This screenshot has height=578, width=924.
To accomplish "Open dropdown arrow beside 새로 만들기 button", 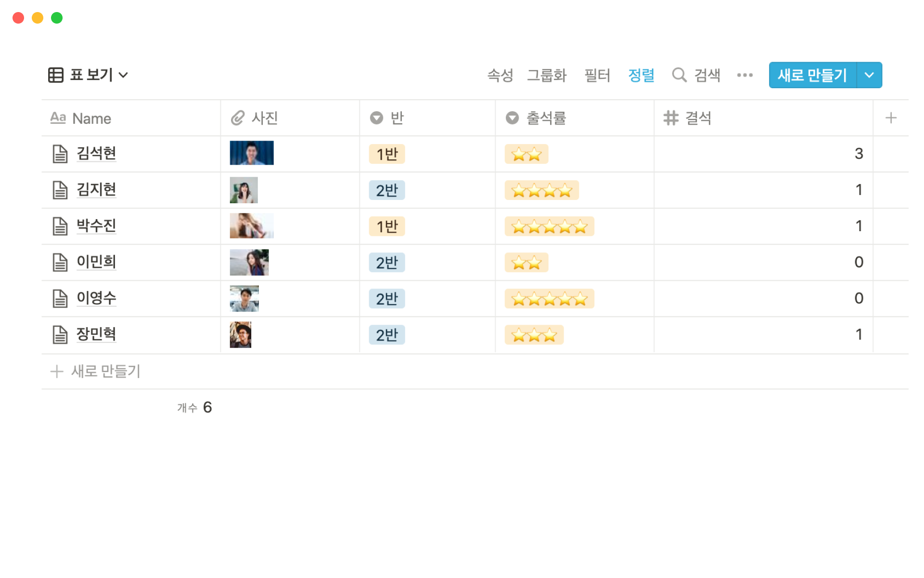I will (x=869, y=75).
